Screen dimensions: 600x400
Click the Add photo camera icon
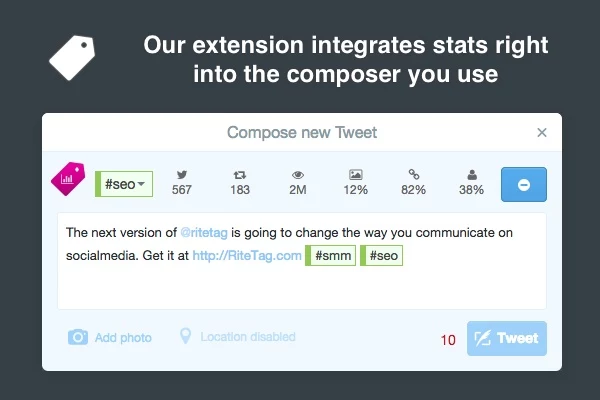[x=78, y=337]
